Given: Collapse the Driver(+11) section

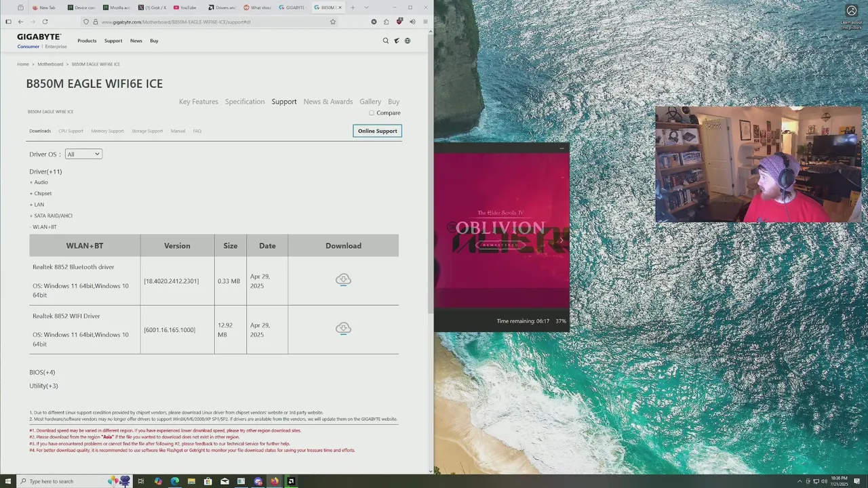Looking at the screenshot, I should [45, 171].
